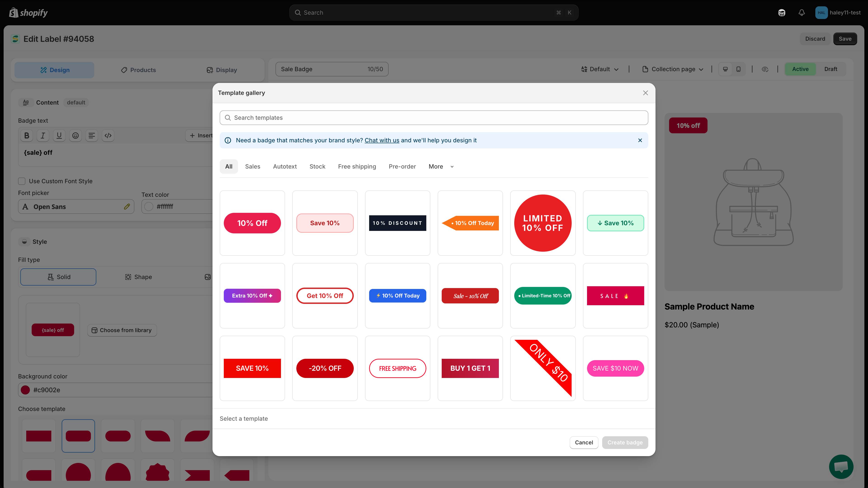Close the Template gallery dialog

645,93
